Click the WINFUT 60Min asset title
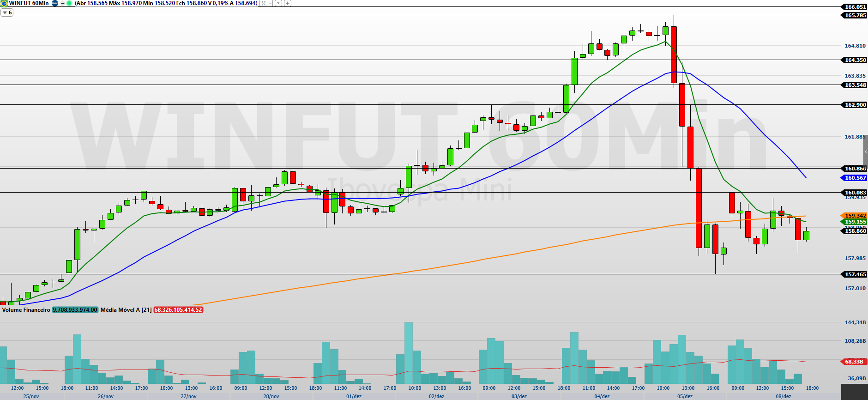The height and width of the screenshot is (400, 868). (29, 3)
